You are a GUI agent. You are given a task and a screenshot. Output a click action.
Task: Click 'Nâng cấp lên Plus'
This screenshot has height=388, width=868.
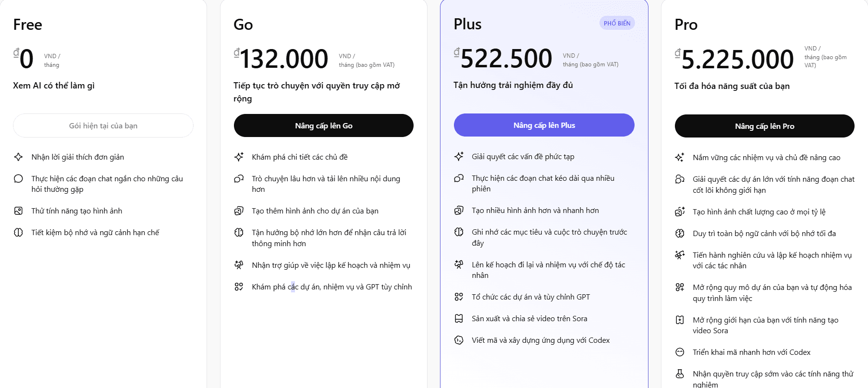click(x=544, y=125)
